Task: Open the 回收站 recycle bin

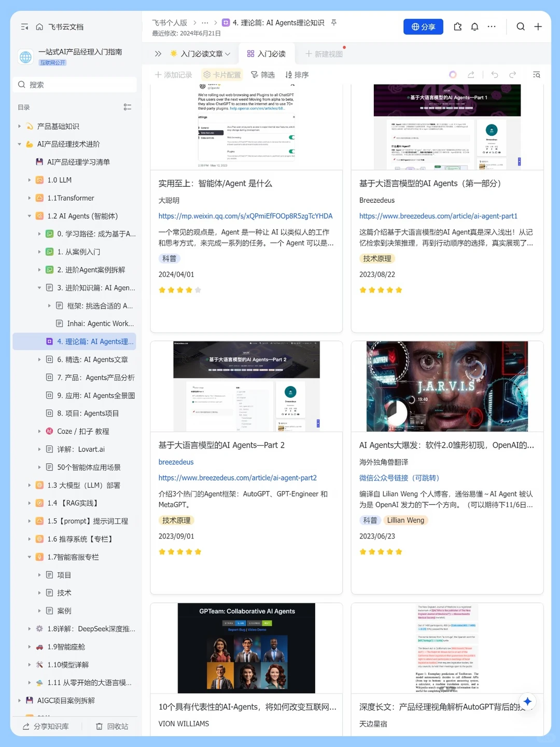Action: [112, 727]
